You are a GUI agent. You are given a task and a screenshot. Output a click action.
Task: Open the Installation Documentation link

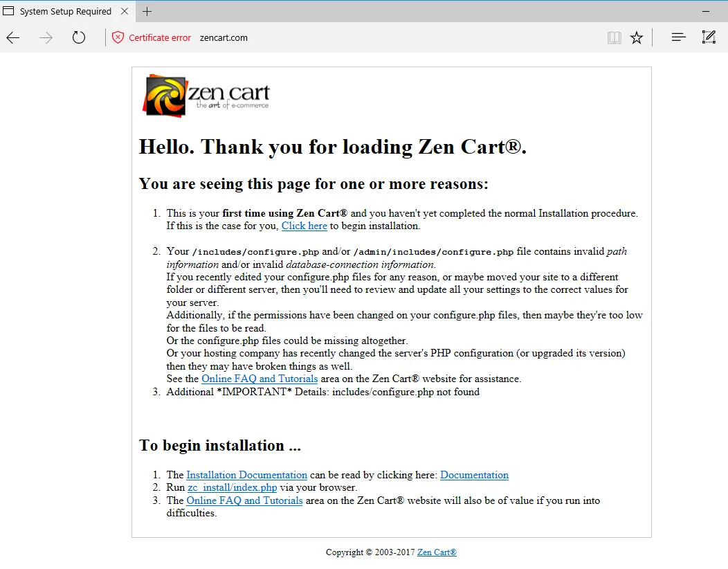pos(246,475)
